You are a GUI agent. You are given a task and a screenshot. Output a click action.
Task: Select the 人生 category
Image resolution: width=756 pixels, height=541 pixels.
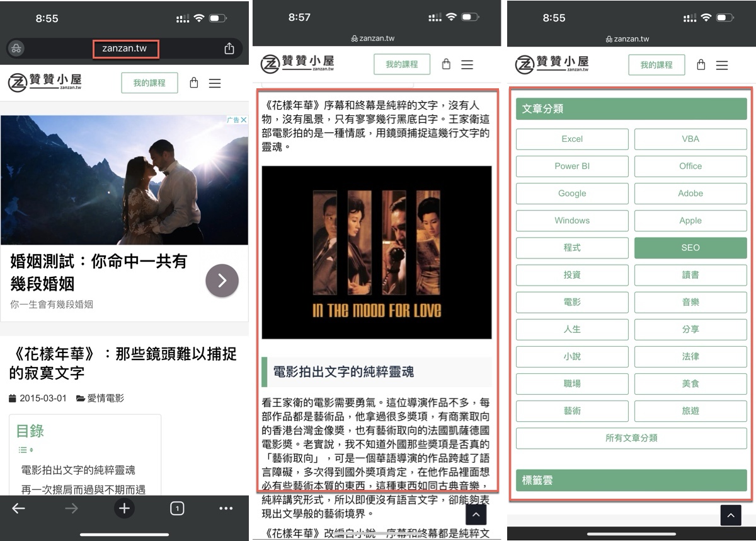(x=572, y=329)
